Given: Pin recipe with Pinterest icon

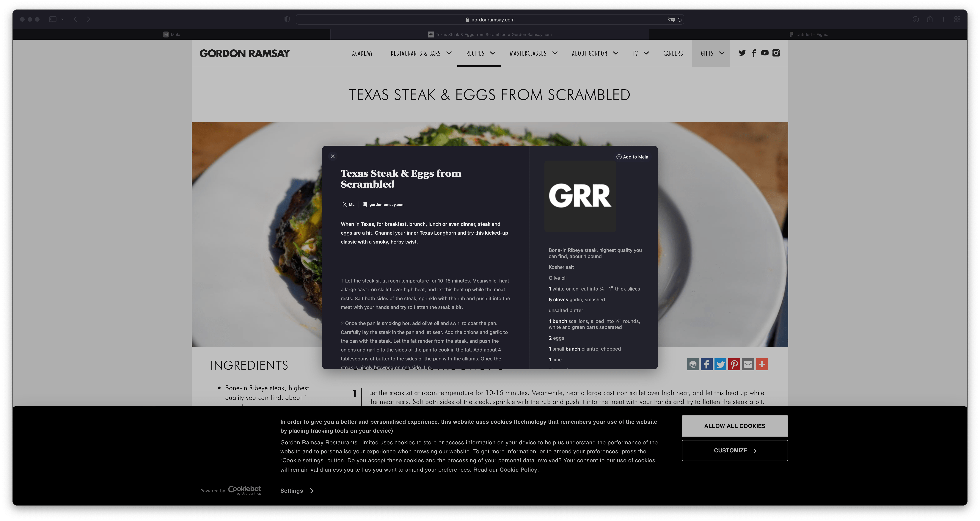Looking at the screenshot, I should (734, 365).
